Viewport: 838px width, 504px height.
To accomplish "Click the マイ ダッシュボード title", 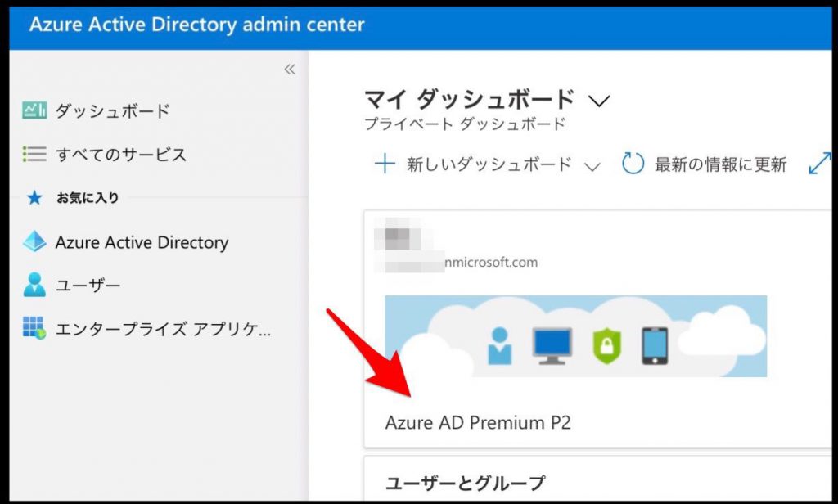I will click(x=469, y=100).
